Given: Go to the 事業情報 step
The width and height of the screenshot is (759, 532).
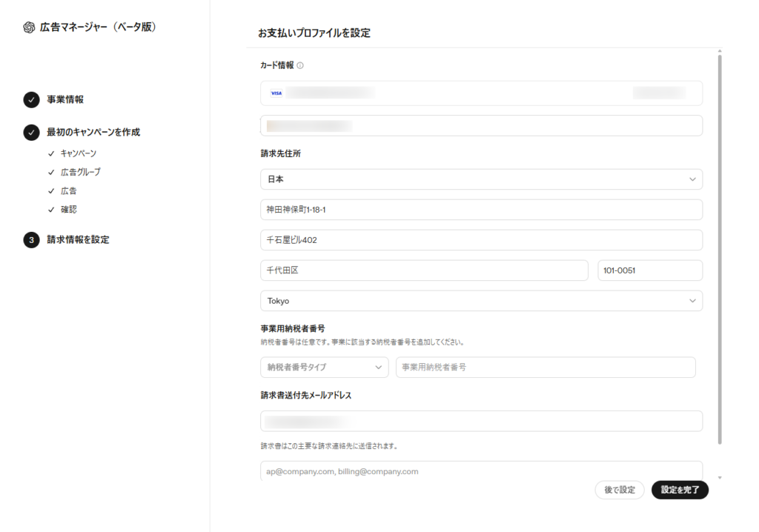Looking at the screenshot, I should [65, 100].
